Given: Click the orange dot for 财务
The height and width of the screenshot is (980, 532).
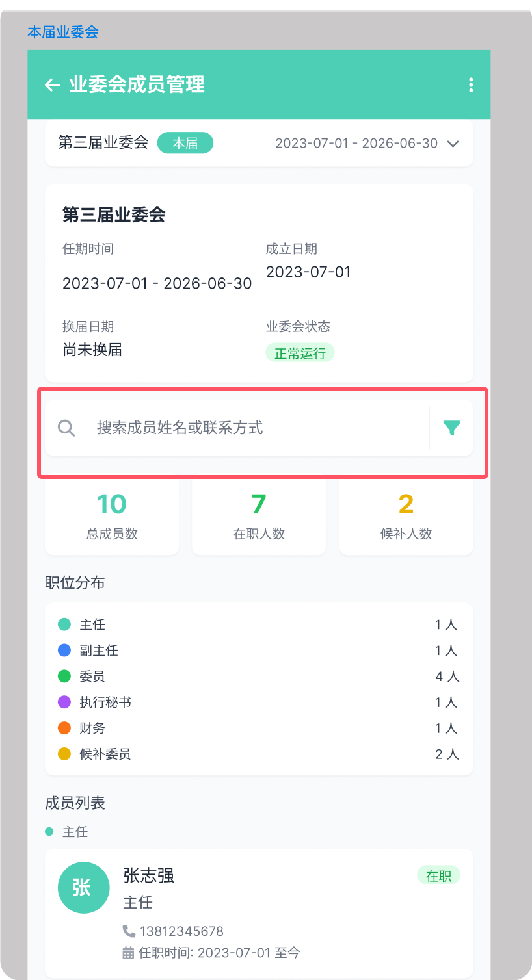Looking at the screenshot, I should click(64, 729).
